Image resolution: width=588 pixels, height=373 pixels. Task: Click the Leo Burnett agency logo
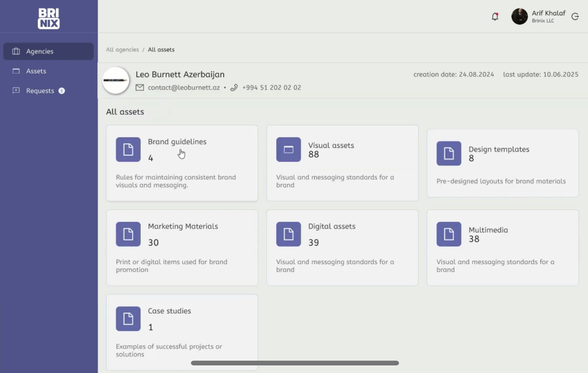coord(116,80)
